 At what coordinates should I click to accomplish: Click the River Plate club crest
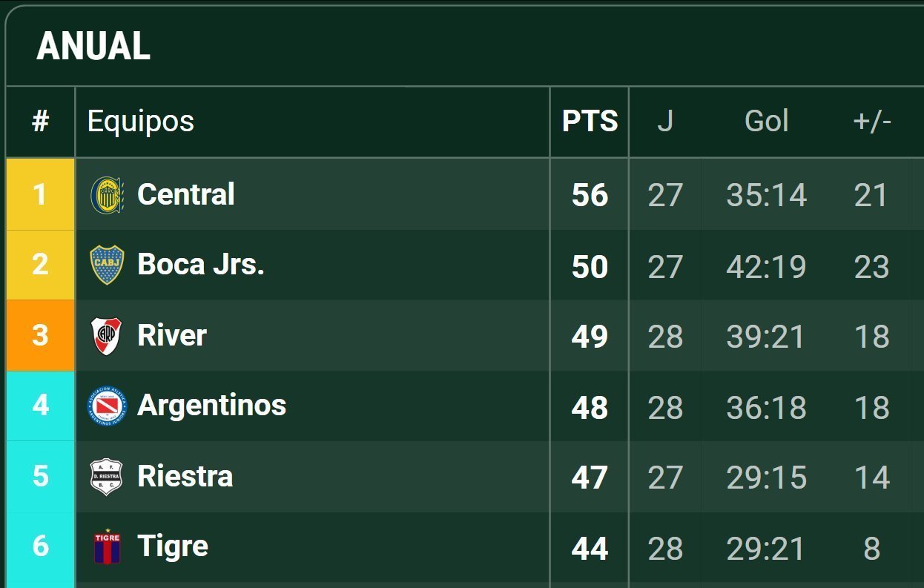tap(107, 336)
